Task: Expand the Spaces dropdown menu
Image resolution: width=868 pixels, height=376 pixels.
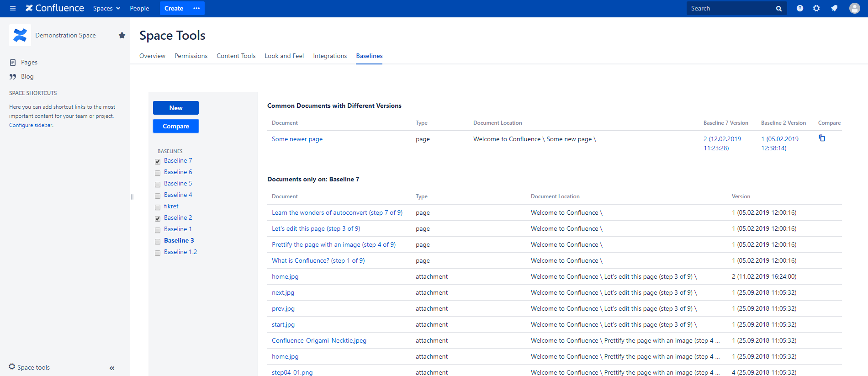Action: point(106,8)
